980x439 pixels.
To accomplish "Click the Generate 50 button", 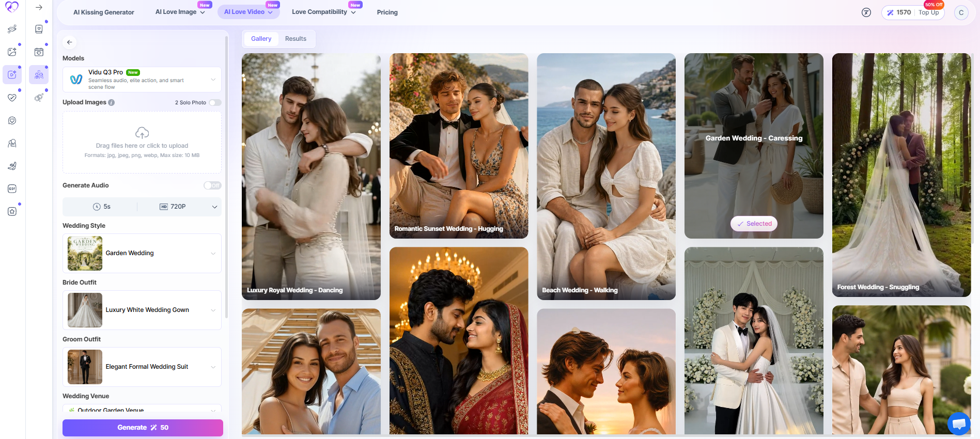I will [143, 428].
